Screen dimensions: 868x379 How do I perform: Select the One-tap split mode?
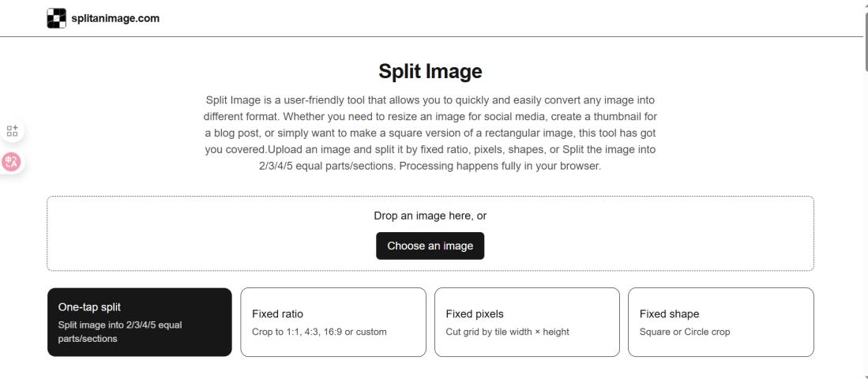139,321
